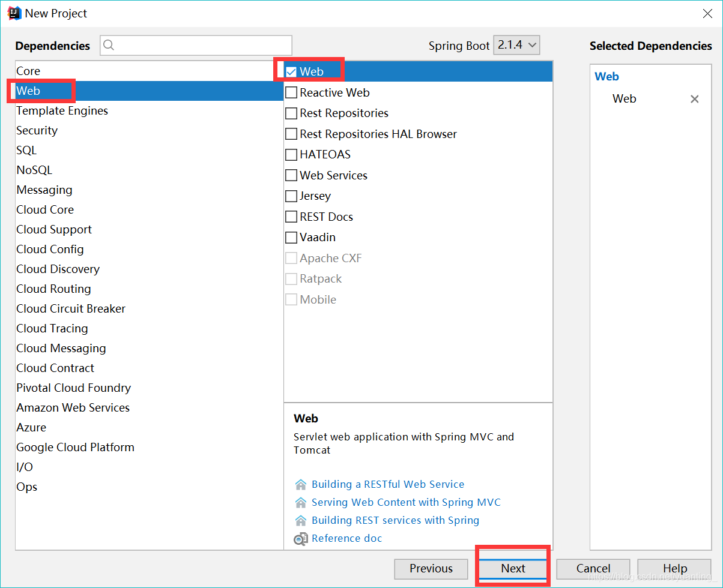The height and width of the screenshot is (588, 723).
Task: Open Serving Web Content with Spring MVC link
Action: click(406, 503)
